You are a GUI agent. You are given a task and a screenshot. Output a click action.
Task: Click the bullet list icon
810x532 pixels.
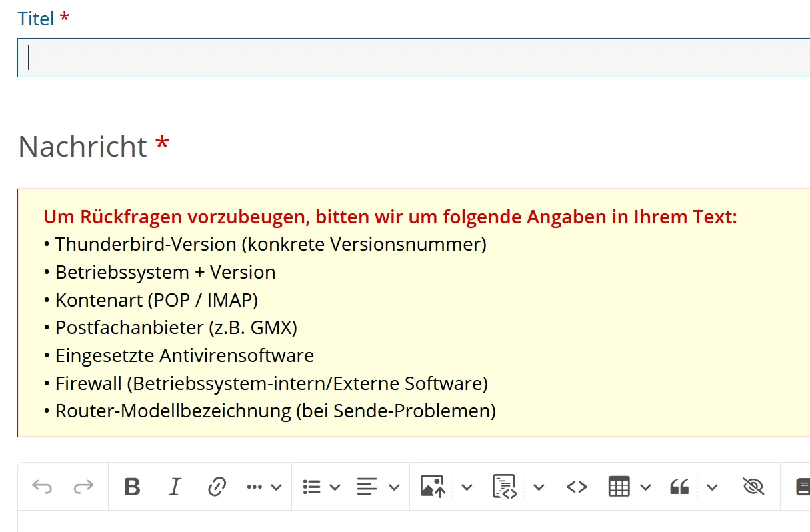pyautogui.click(x=311, y=487)
